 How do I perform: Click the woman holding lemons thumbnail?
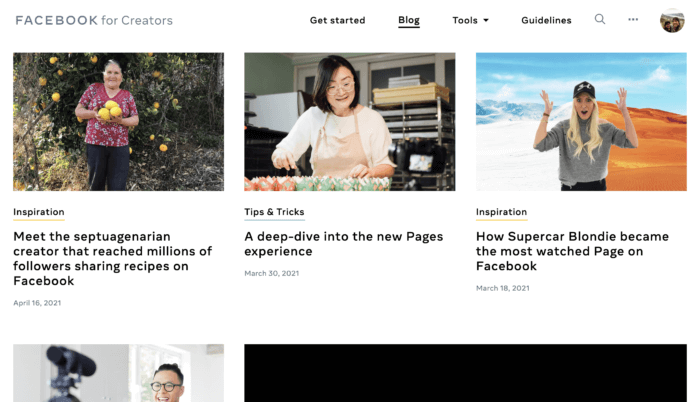118,122
